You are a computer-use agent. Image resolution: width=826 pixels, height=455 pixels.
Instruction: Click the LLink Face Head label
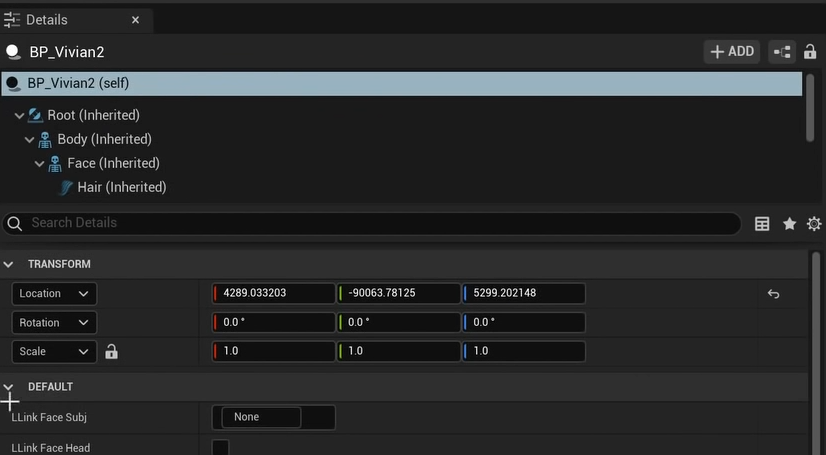pyautogui.click(x=51, y=448)
